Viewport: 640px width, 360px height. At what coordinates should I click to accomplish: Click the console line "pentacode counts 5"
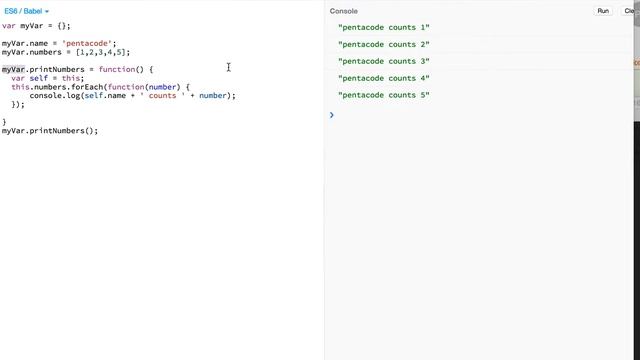(384, 95)
